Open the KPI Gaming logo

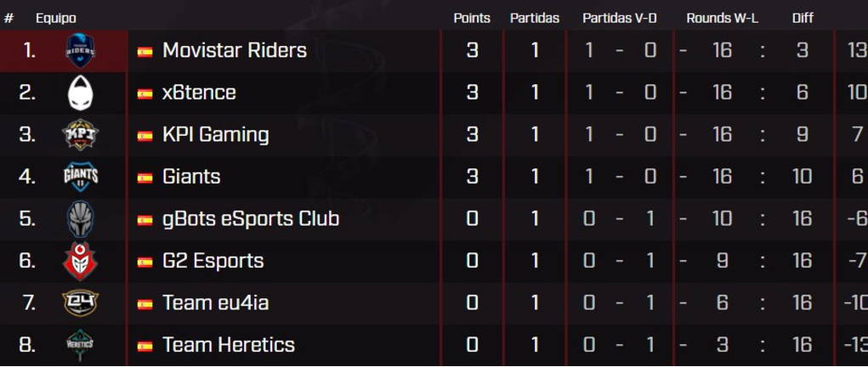80,134
